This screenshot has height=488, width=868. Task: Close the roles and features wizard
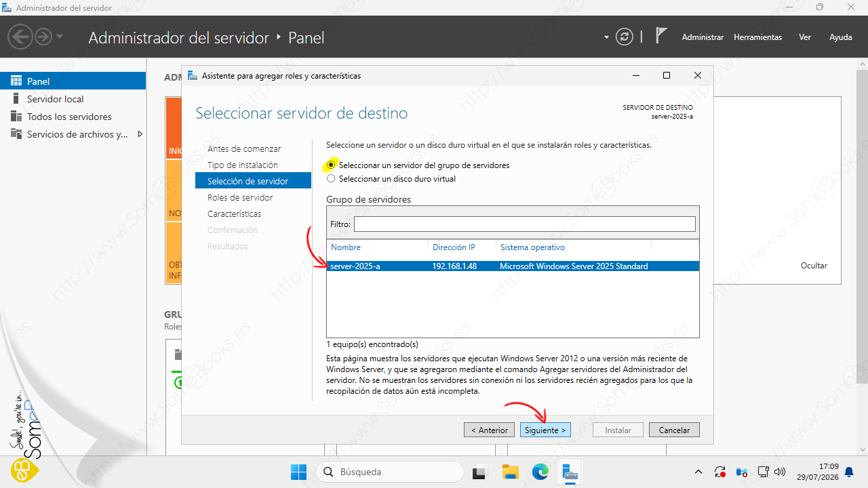point(698,75)
